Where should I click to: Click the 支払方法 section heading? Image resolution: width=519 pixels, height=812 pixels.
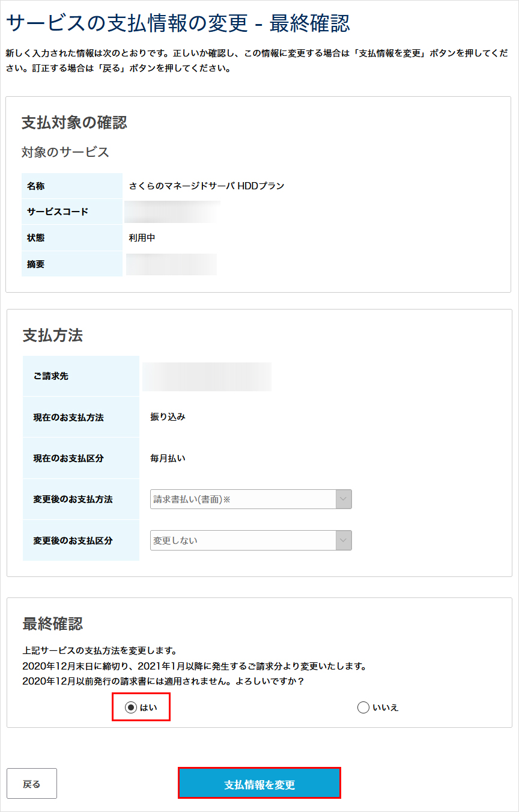click(x=52, y=336)
